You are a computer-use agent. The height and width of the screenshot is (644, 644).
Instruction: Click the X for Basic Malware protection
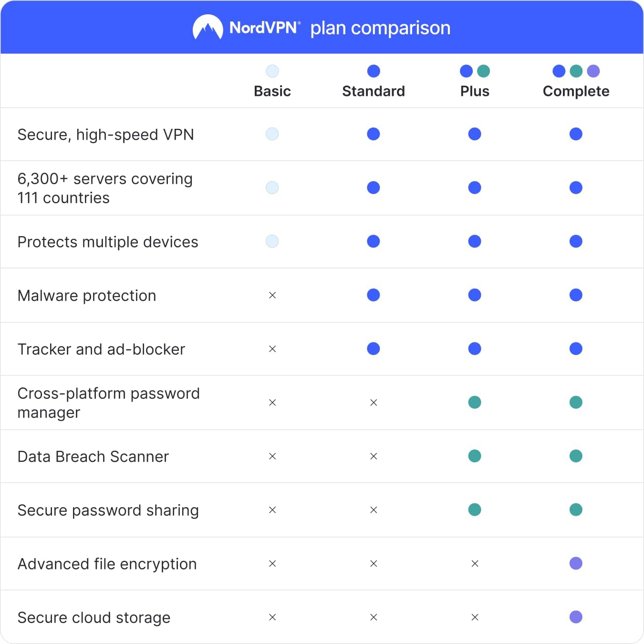pos(272,295)
